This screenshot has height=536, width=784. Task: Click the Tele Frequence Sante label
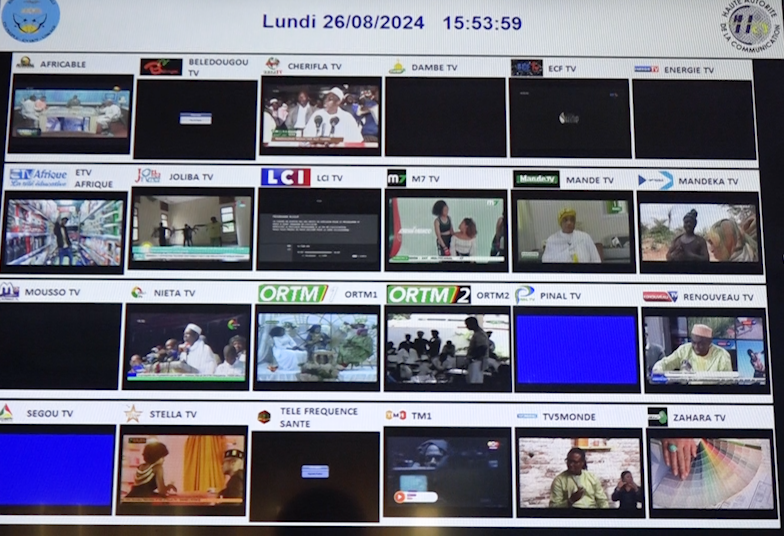pyautogui.click(x=319, y=417)
